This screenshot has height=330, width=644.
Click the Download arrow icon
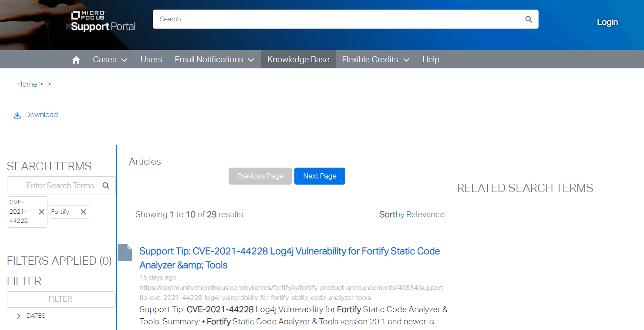17,115
